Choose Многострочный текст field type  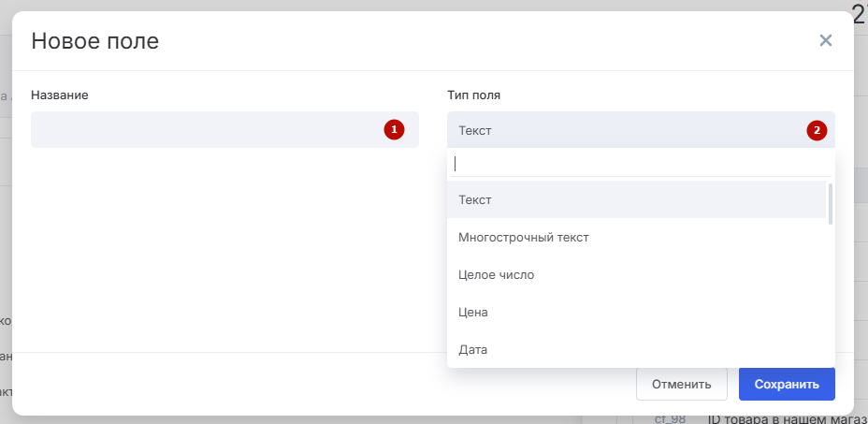(524, 238)
